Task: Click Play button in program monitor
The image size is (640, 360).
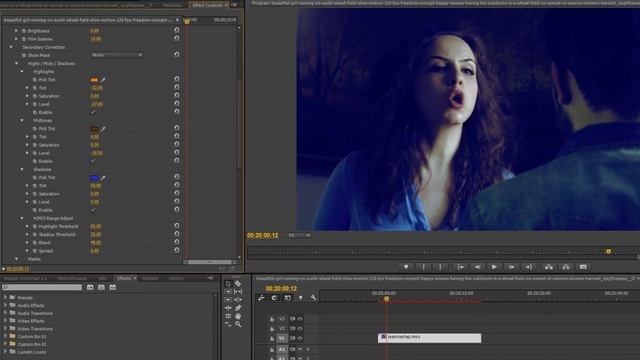Action: click(x=494, y=267)
